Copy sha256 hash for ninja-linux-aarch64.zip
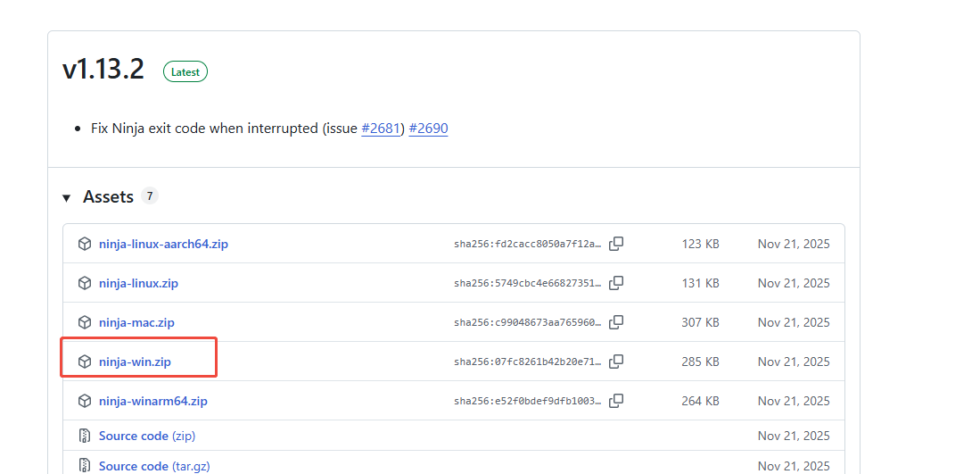Screen dimensions: 980x474 click(616, 244)
